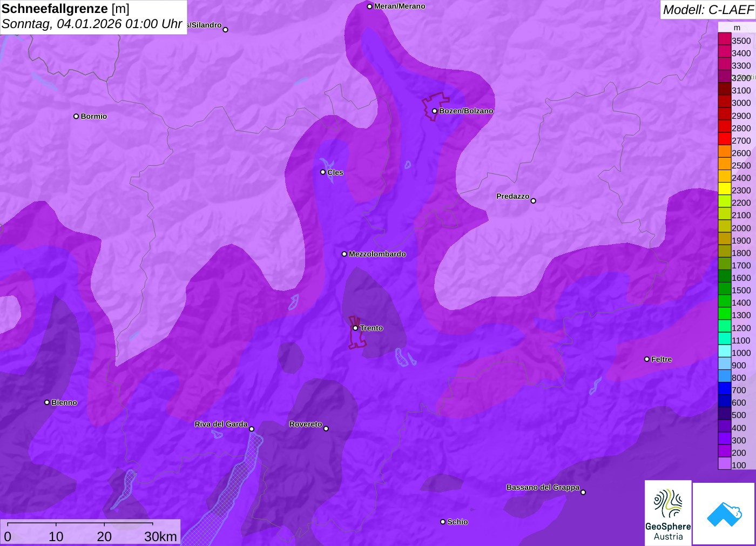756x546 pixels.
Task: Click the Bormio city marker dot
Action: click(76, 116)
